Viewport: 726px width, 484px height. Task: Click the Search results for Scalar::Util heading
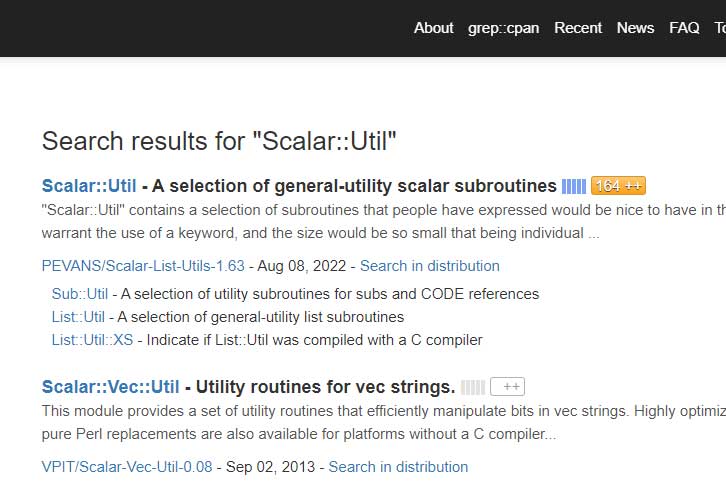(219, 141)
